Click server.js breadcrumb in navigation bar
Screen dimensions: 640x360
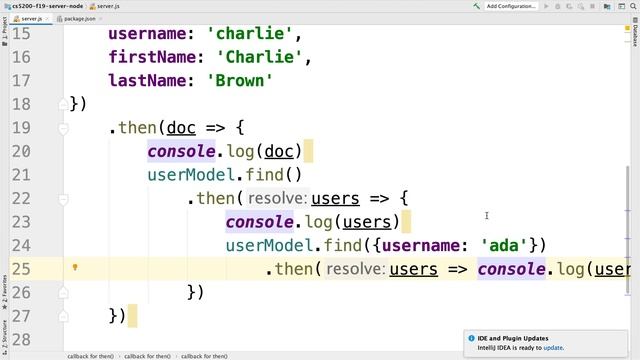[105, 6]
